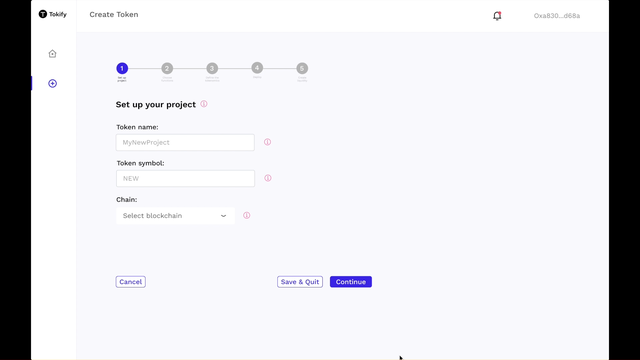Jump to step 4 in progress stepper

point(257,68)
